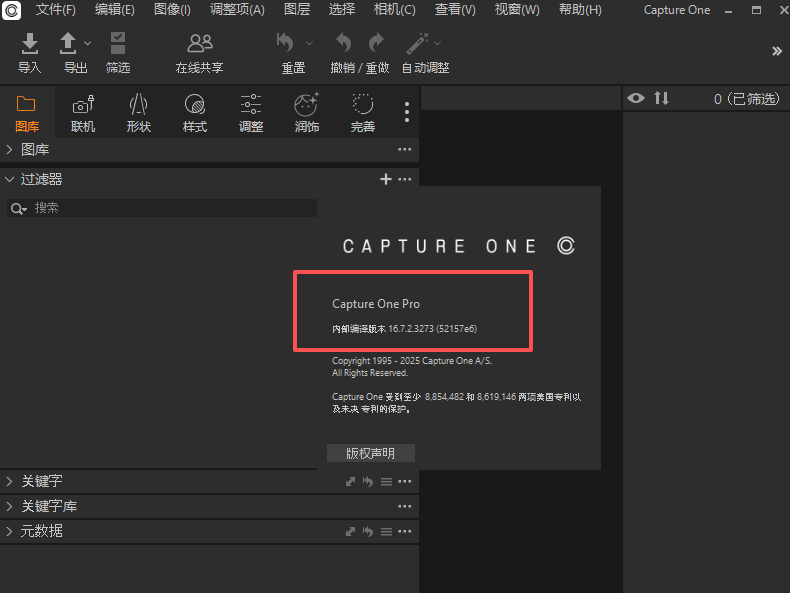The width and height of the screenshot is (790, 593).
Task: Open Metadata panel three-dots menu
Action: click(405, 531)
